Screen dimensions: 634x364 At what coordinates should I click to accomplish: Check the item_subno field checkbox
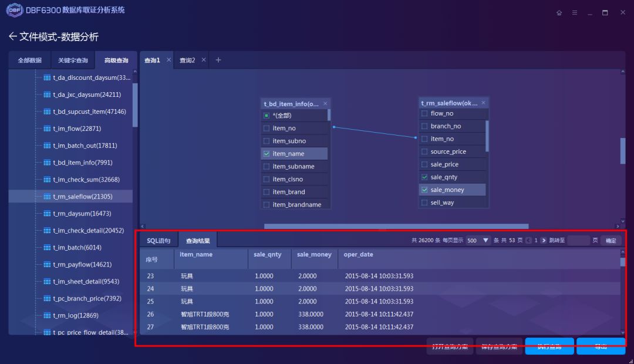267,141
